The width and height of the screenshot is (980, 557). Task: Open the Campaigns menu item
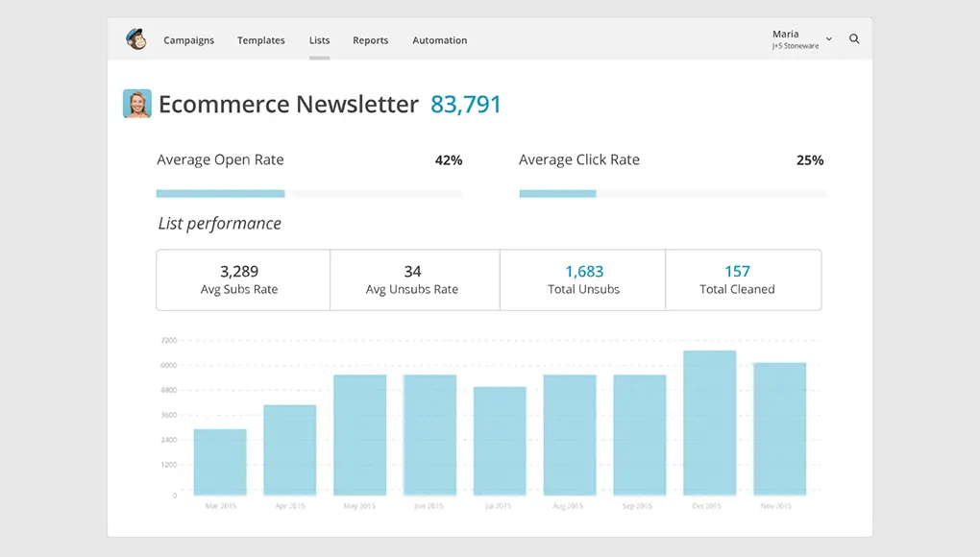(188, 40)
